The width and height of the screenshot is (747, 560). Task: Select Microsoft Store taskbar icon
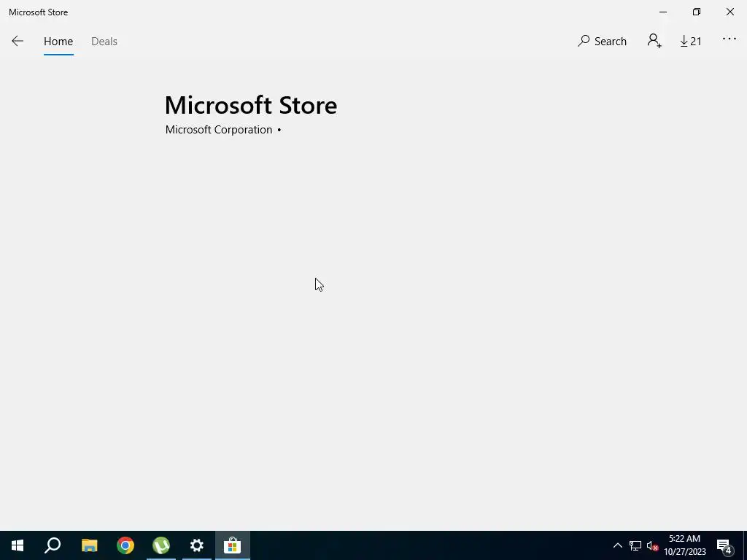tap(233, 545)
